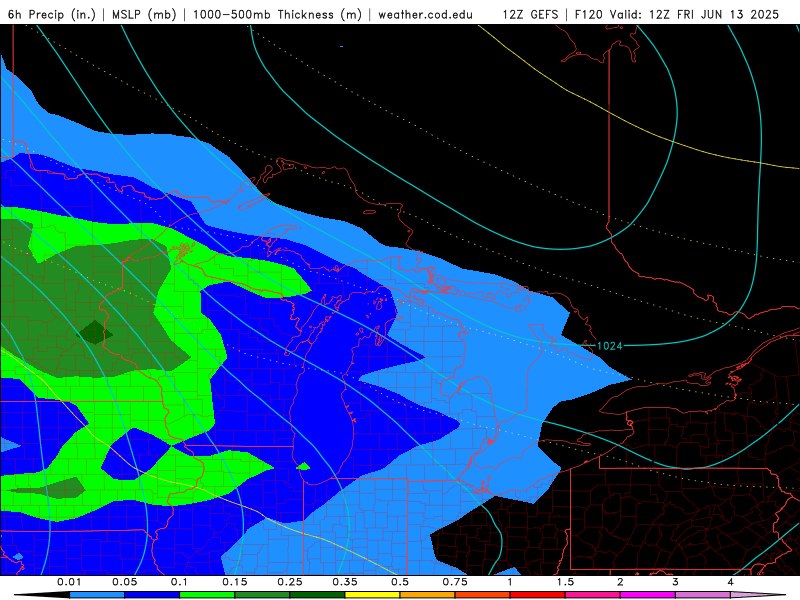Click the 1024 isobar contour label
The image size is (800, 600).
610,346
